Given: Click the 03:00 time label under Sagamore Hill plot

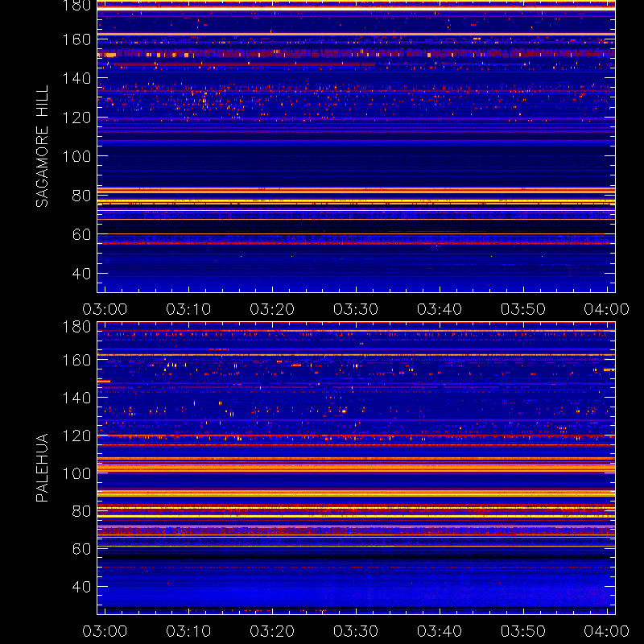Looking at the screenshot, I should (x=105, y=309).
